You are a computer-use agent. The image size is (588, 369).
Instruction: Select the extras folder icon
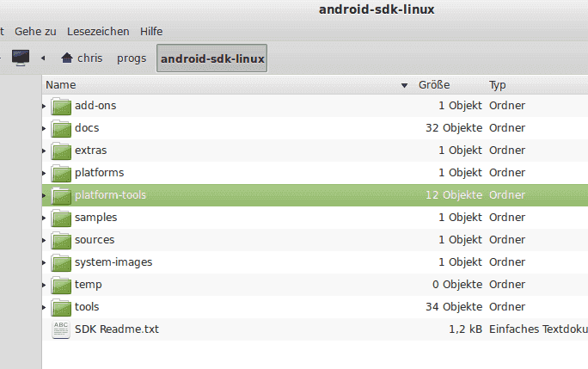tap(61, 151)
